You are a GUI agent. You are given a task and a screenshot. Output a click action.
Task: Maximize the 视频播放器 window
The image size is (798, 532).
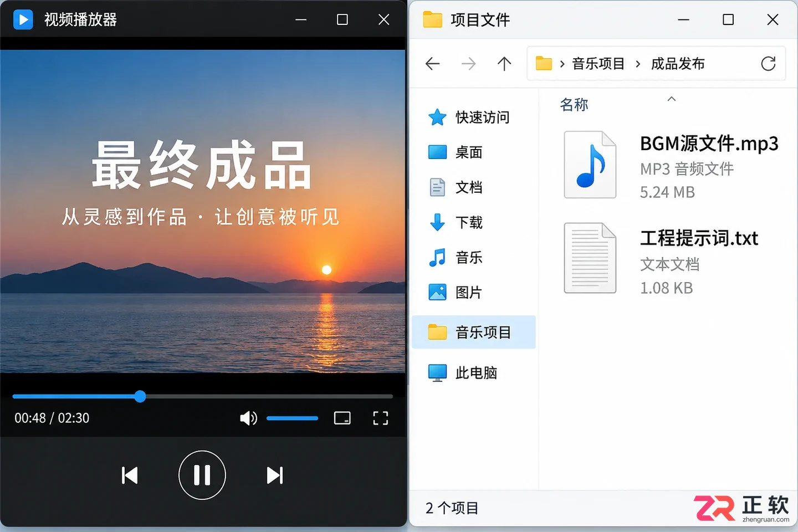tap(342, 19)
